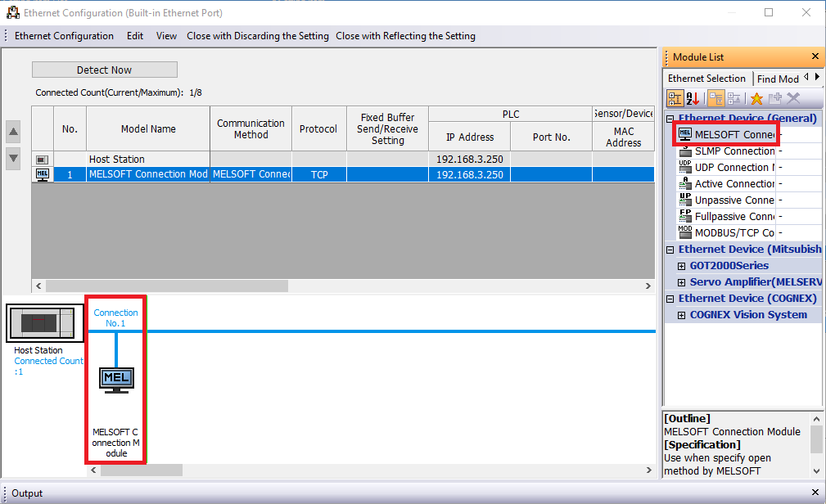This screenshot has width=826, height=504.
Task: Close the Module List panel
Action: (x=815, y=56)
